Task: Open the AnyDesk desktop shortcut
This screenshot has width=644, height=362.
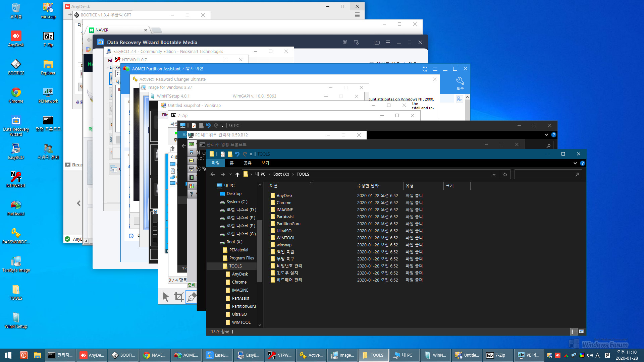Action: pos(16,39)
